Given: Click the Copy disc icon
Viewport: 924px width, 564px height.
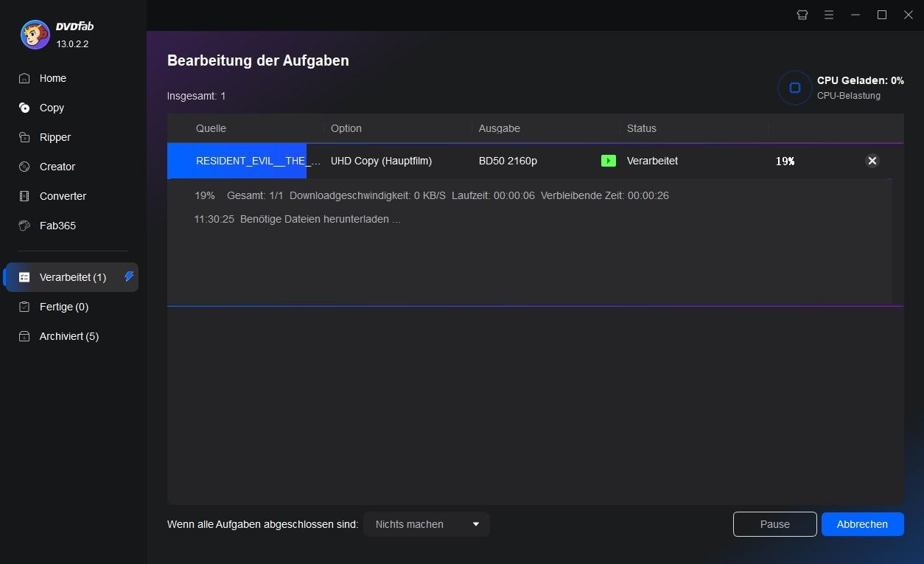Looking at the screenshot, I should [x=24, y=108].
